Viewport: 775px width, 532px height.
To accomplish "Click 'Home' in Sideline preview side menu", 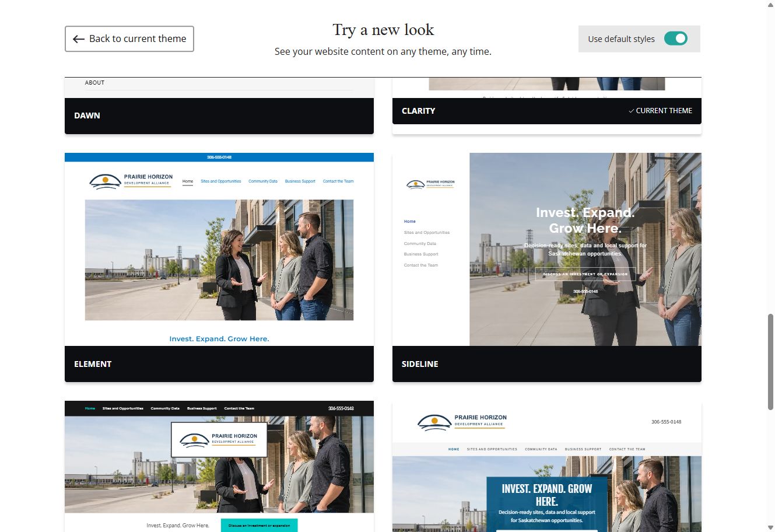I will [410, 222].
